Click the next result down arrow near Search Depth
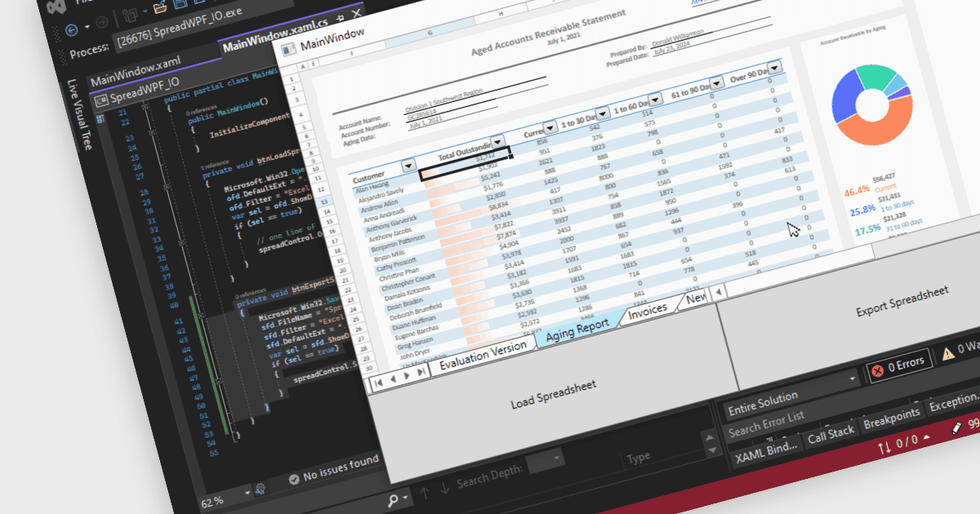The width and height of the screenshot is (980, 514). tap(443, 487)
